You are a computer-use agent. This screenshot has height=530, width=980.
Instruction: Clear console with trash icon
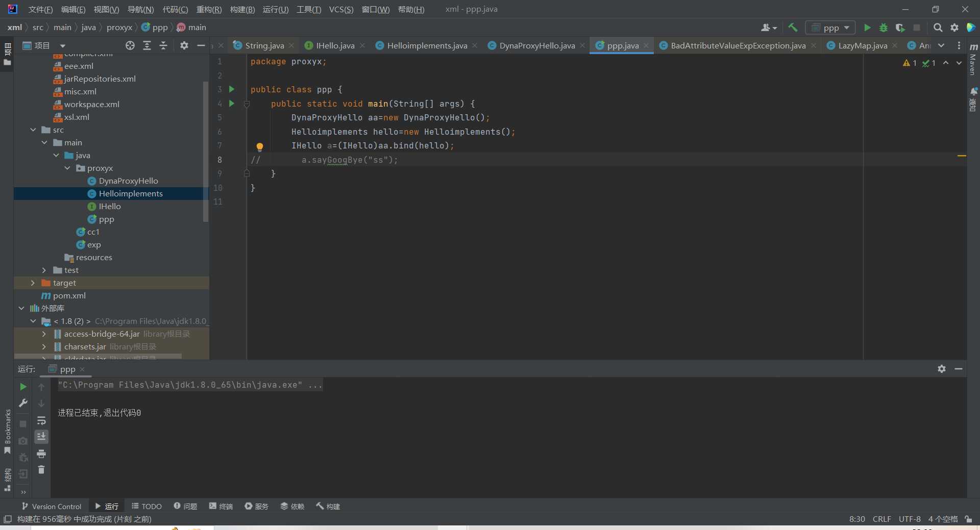coord(41,470)
